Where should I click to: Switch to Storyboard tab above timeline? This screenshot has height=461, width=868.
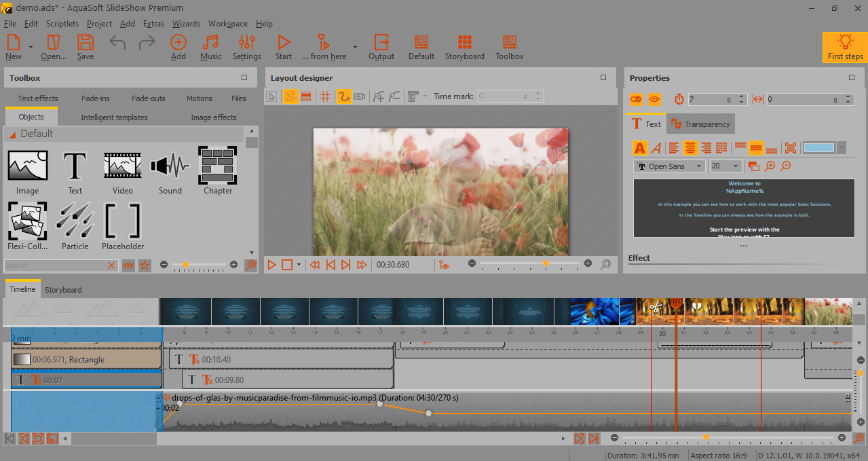point(63,290)
